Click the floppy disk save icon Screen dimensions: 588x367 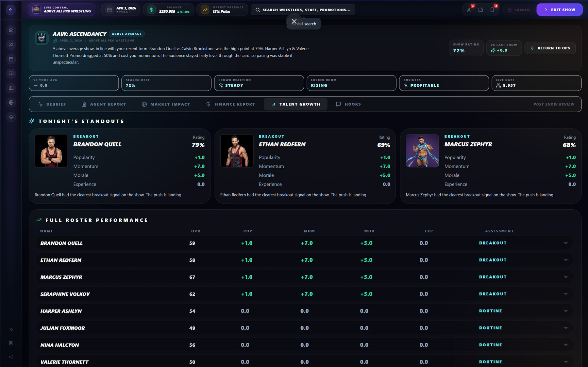(11, 343)
